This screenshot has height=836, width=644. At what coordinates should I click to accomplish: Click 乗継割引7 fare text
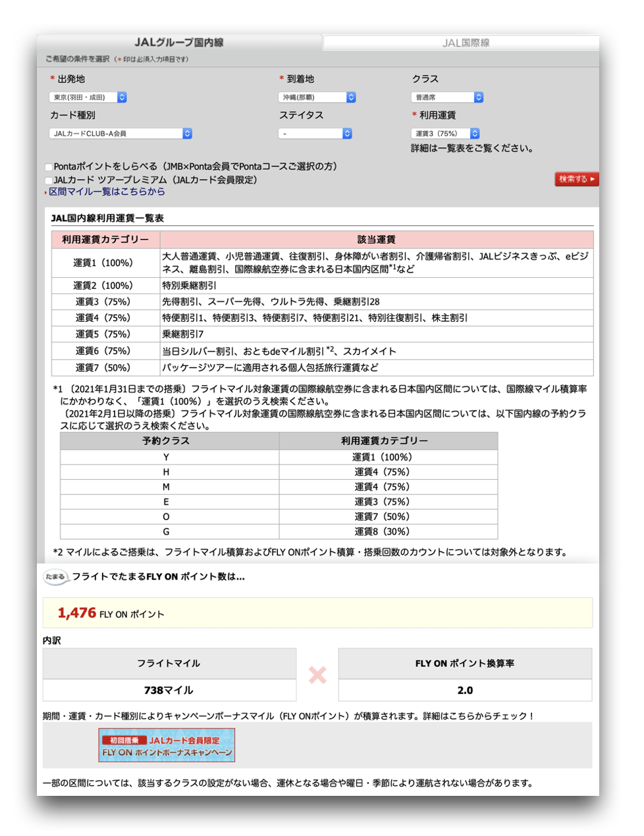point(183,334)
